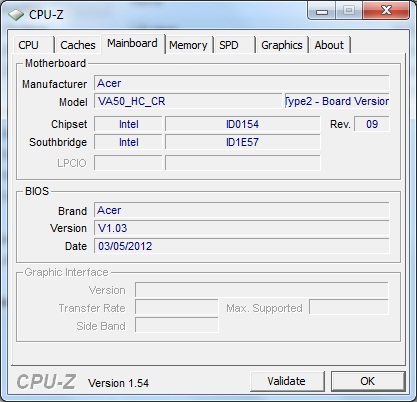Click the CPU-Z app icon in title bar
417x402 pixels.
tap(16, 15)
